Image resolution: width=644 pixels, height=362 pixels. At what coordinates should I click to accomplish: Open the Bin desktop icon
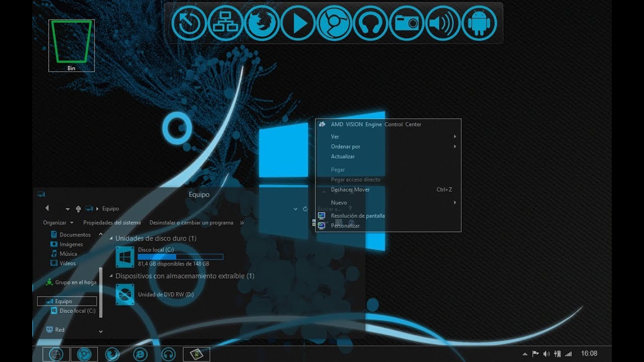(71, 46)
